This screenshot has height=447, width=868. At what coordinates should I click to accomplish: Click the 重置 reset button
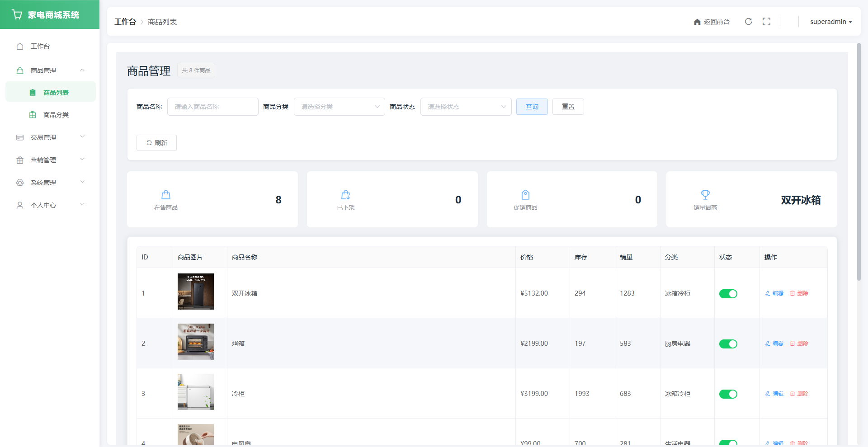pyautogui.click(x=568, y=107)
